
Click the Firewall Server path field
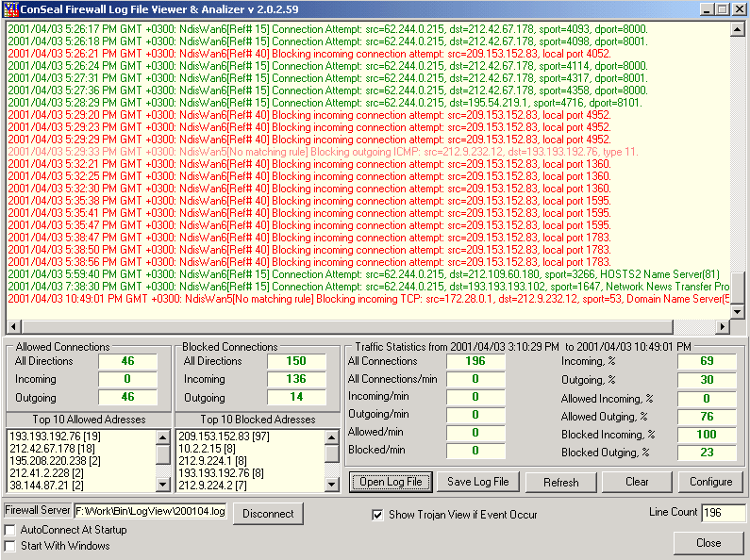pos(151,511)
